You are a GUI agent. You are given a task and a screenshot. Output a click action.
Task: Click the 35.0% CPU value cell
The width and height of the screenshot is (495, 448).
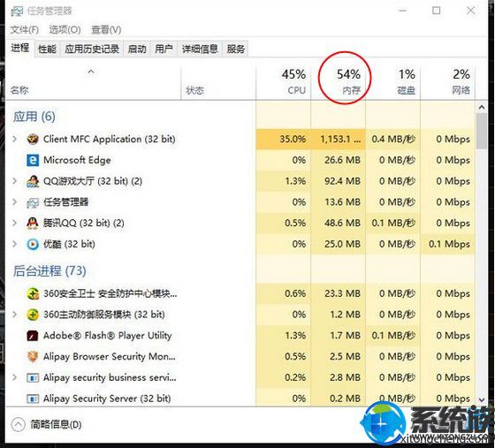(284, 139)
